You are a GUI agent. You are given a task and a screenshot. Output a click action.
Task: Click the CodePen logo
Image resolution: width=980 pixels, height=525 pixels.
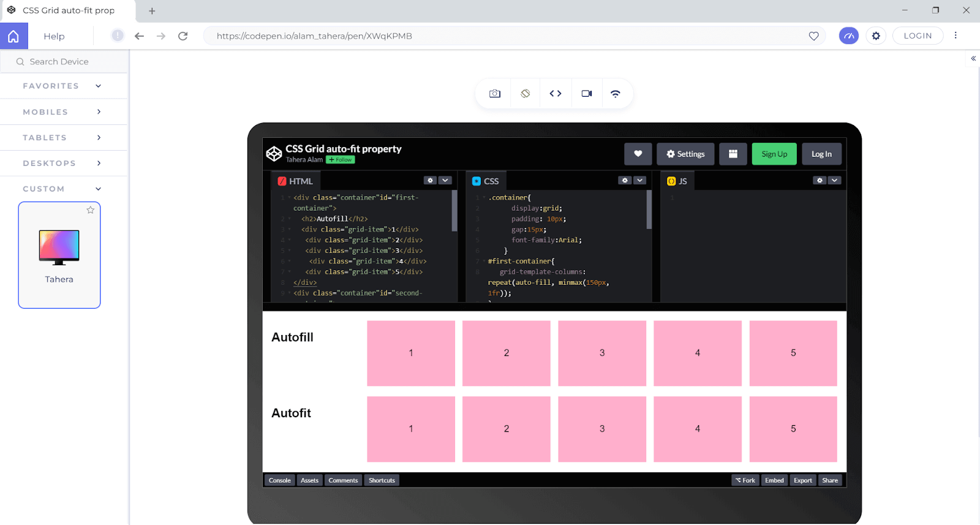[274, 154]
